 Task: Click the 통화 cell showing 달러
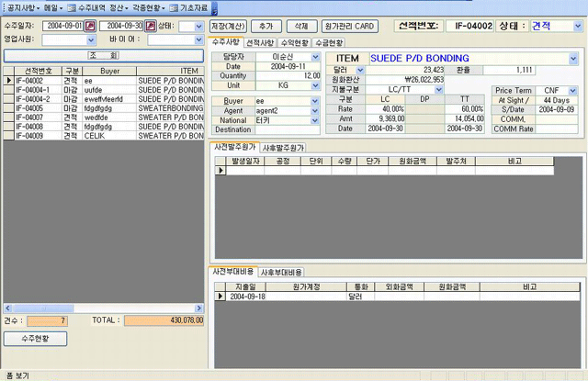pyautogui.click(x=360, y=297)
